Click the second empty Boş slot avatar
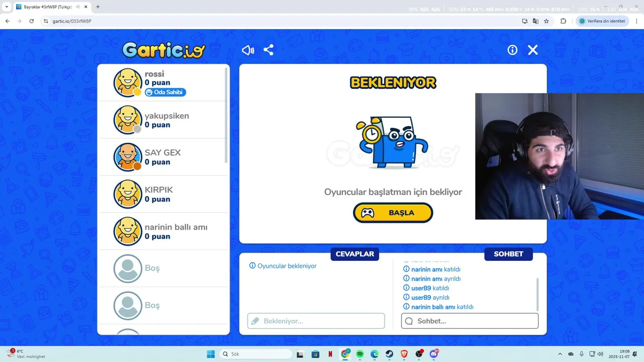Viewport: 644px width, 362px height. [x=128, y=306]
